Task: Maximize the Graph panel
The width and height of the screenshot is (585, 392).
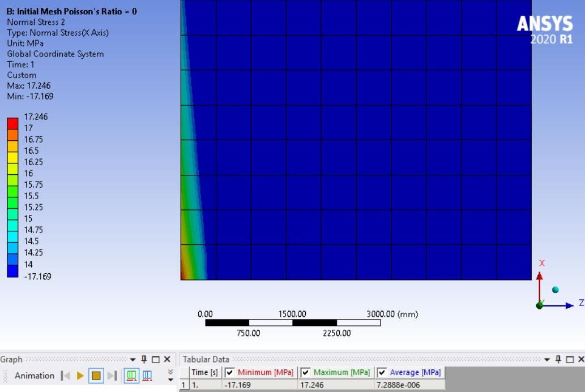Action: (156, 360)
